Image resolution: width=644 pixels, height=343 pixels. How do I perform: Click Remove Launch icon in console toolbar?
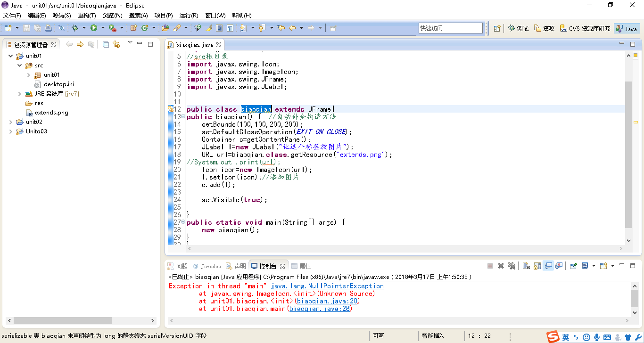tap(501, 266)
